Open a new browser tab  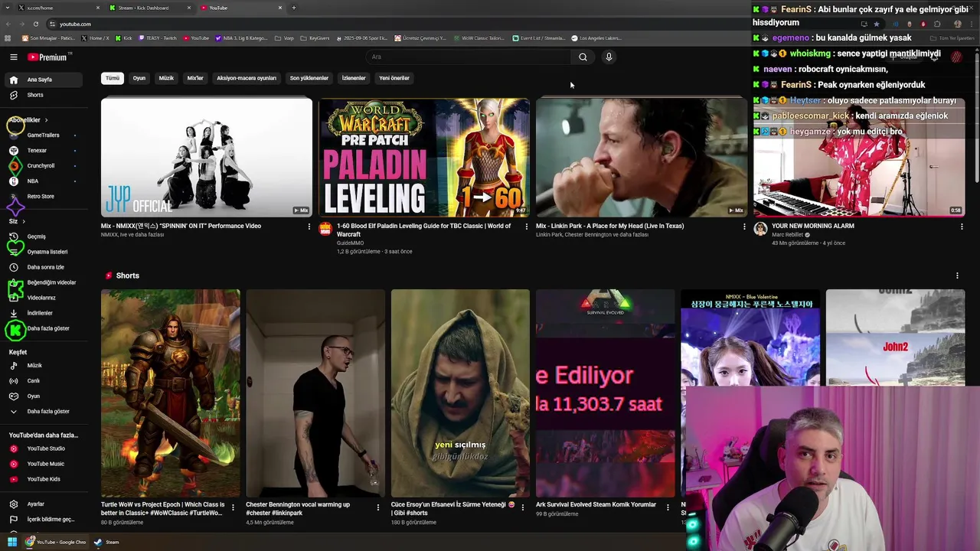click(294, 8)
